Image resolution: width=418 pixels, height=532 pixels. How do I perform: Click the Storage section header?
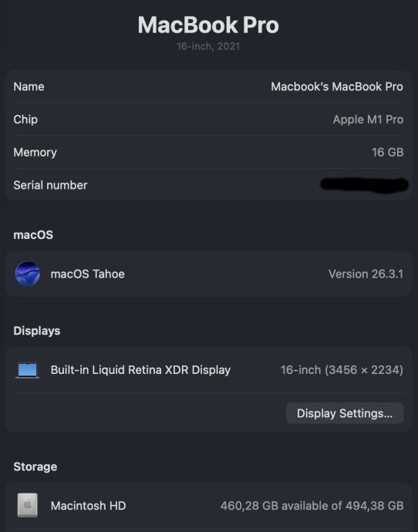[35, 467]
